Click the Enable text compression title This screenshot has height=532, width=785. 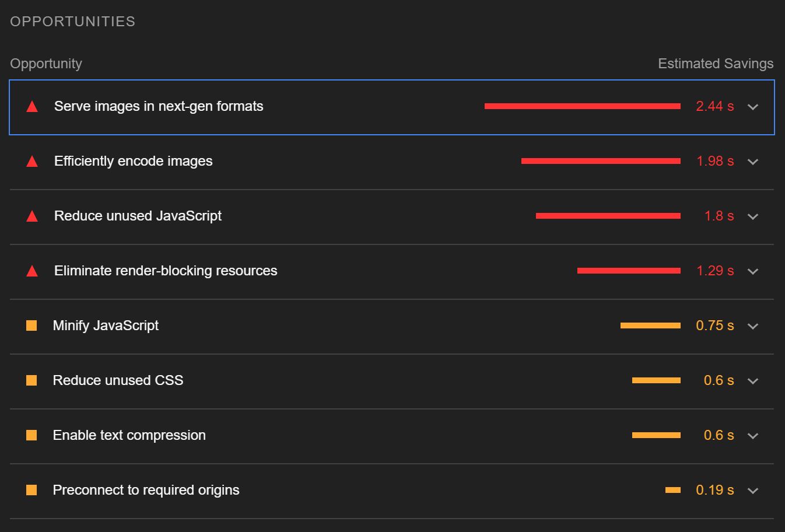click(129, 435)
